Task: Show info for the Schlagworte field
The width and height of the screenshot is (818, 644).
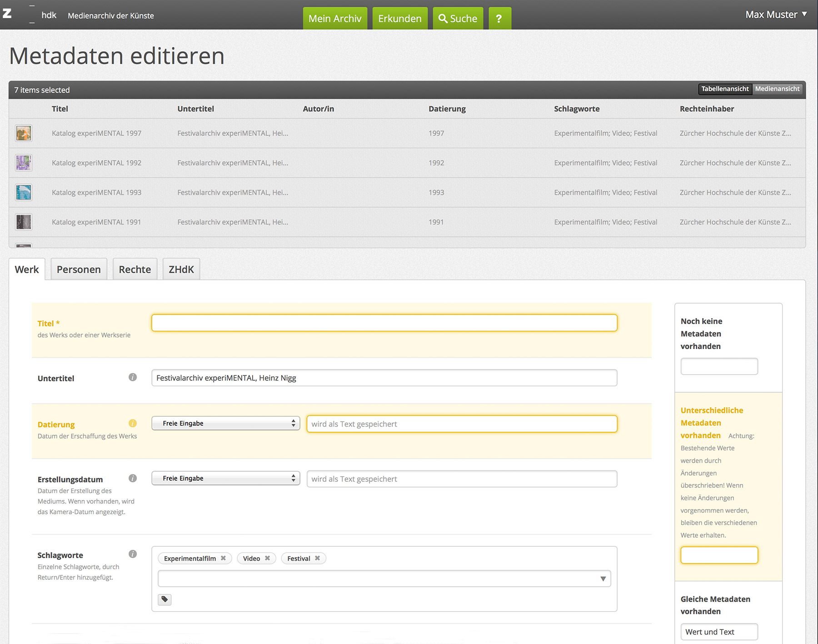Action: [133, 554]
